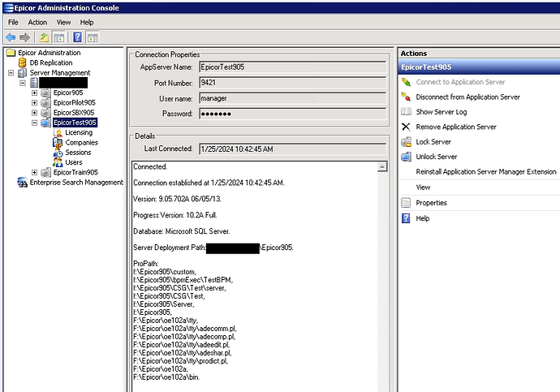Open Properties in the Actions pane
This screenshot has width=560, height=392.
coord(432,203)
